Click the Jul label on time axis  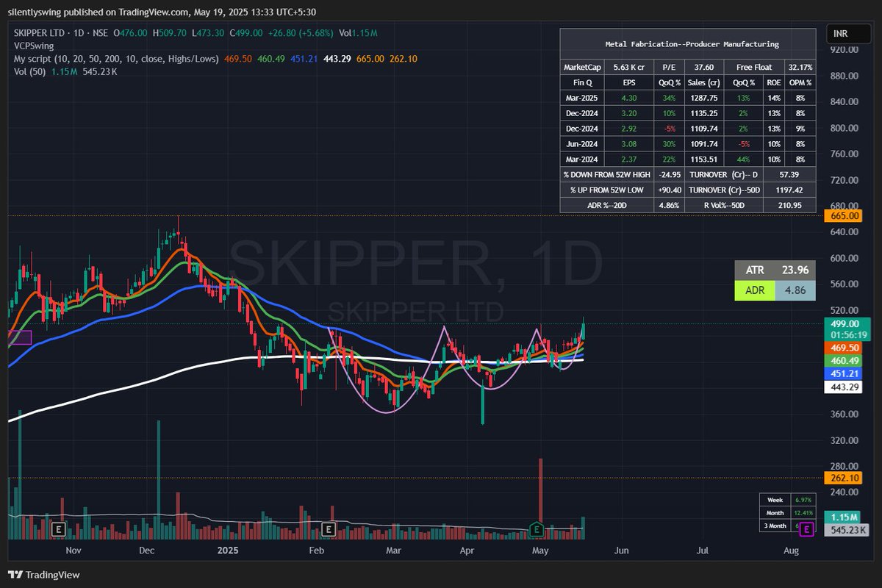[703, 550]
